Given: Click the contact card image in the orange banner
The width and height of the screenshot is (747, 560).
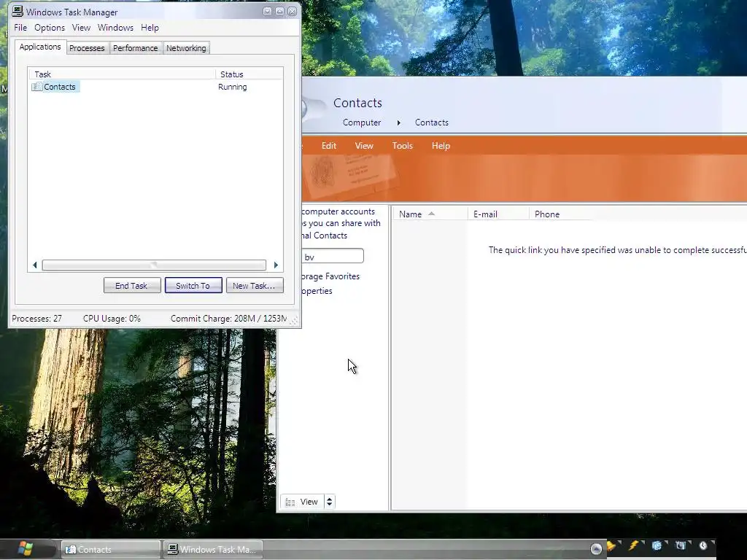Looking at the screenshot, I should pyautogui.click(x=351, y=175).
